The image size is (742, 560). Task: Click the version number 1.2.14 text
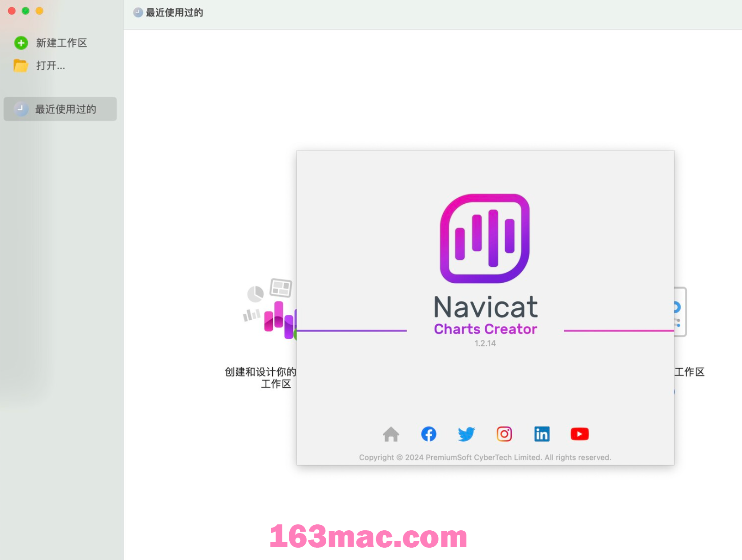(x=485, y=343)
